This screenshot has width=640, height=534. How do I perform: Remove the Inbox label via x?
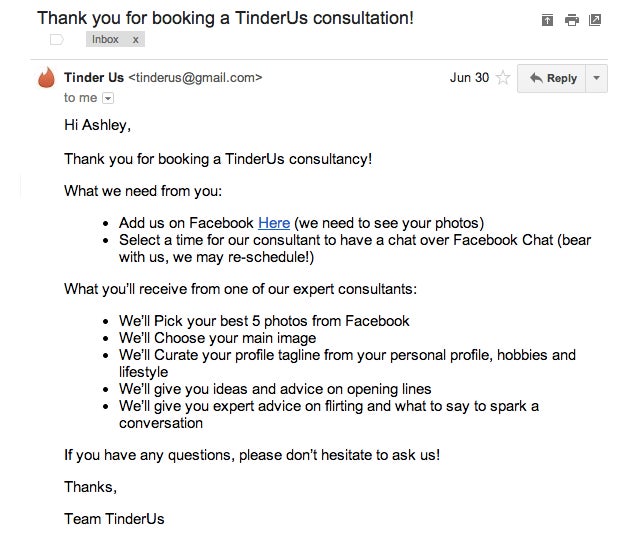pos(136,40)
